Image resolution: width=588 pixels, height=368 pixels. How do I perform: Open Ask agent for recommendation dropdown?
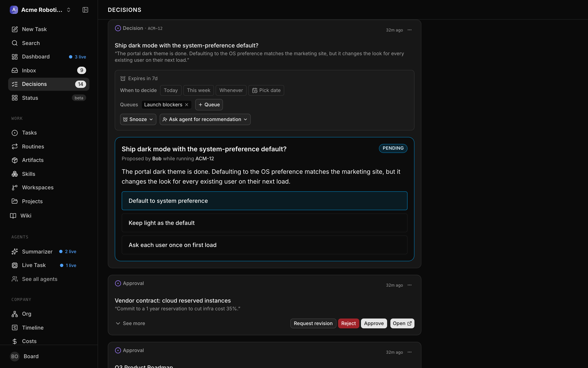pos(205,120)
